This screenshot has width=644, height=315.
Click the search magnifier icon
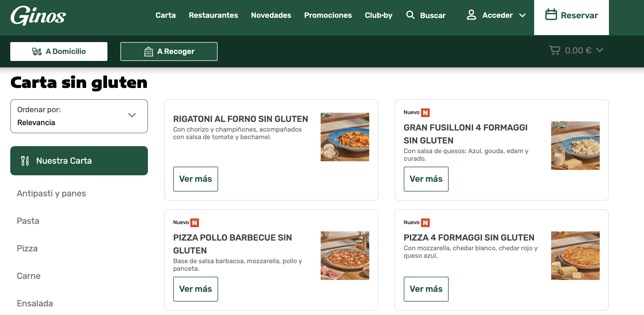coord(410,15)
